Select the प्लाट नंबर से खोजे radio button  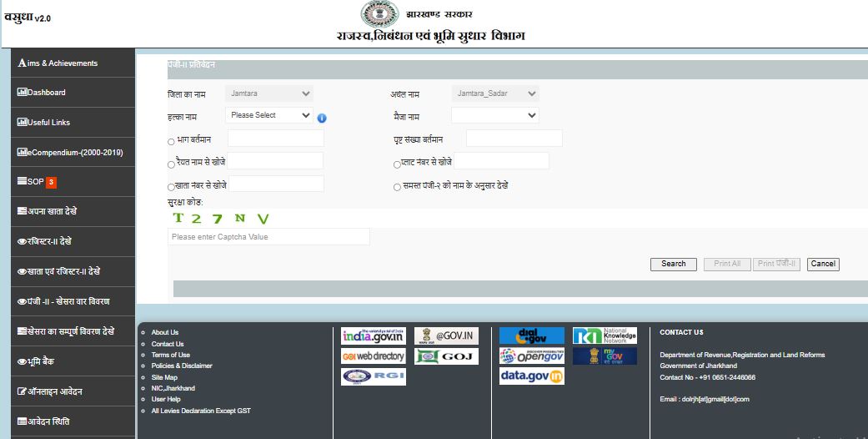coord(397,164)
